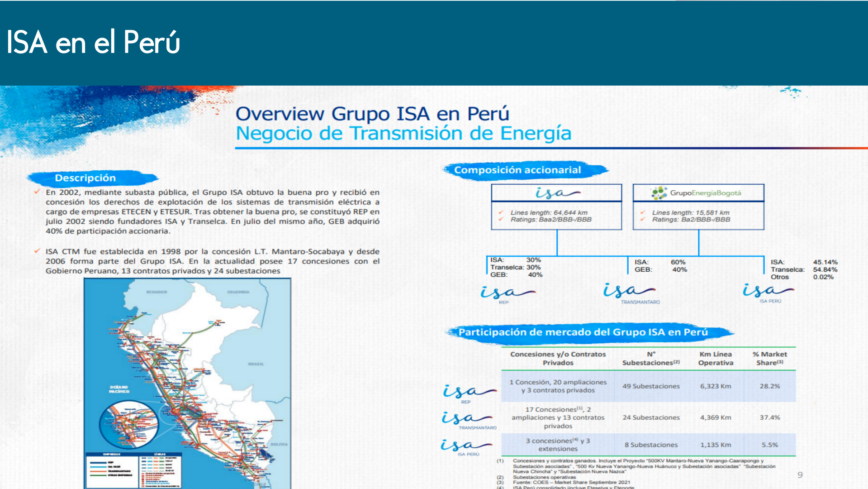Click the 'Descripción' section label
This screenshot has width=868, height=489.
pos(85,178)
